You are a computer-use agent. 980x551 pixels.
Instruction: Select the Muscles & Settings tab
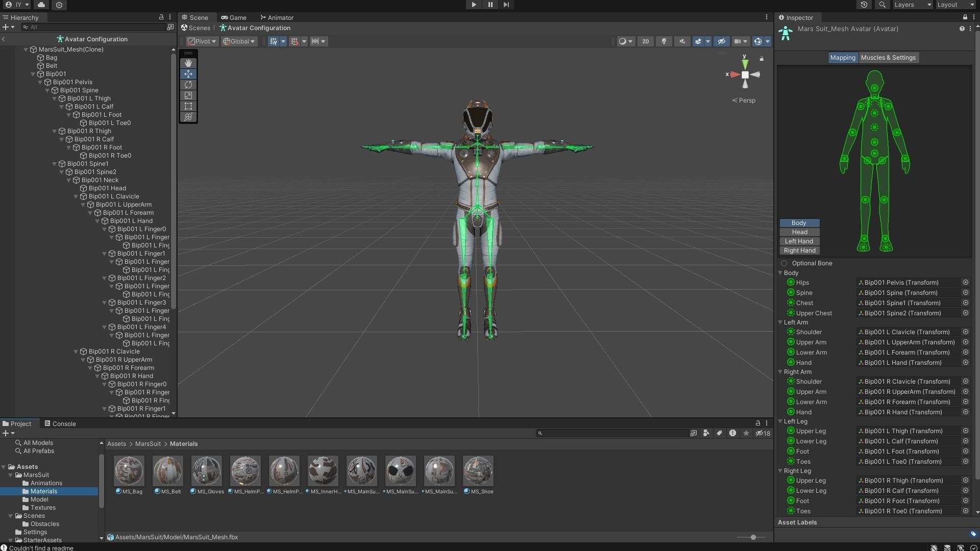[888, 58]
